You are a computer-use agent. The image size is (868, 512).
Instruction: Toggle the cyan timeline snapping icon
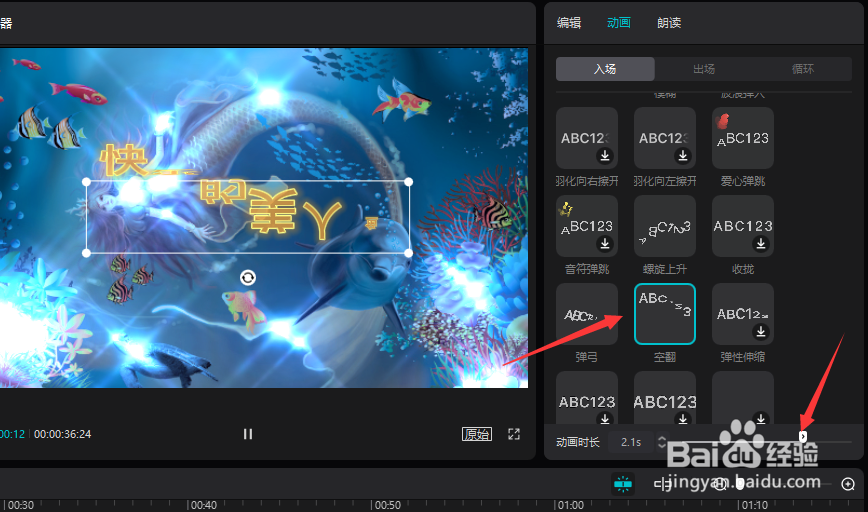pyautogui.click(x=623, y=484)
